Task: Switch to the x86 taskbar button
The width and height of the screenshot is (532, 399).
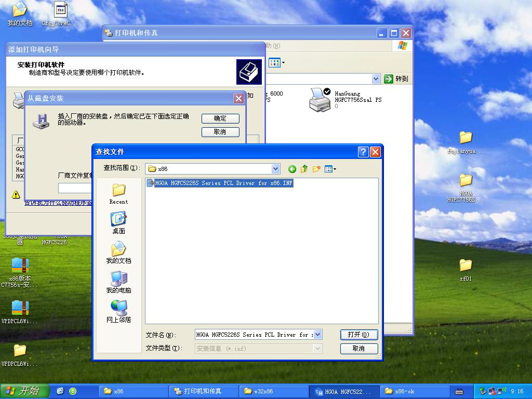Action: click(x=134, y=391)
